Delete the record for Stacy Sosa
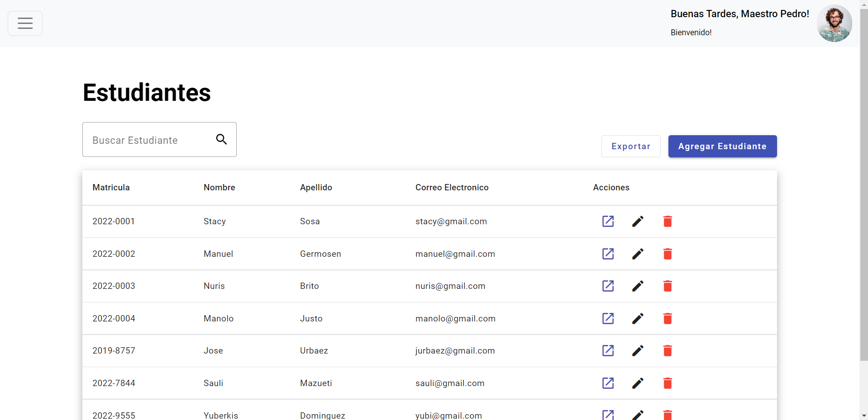This screenshot has width=868, height=420. click(x=668, y=222)
